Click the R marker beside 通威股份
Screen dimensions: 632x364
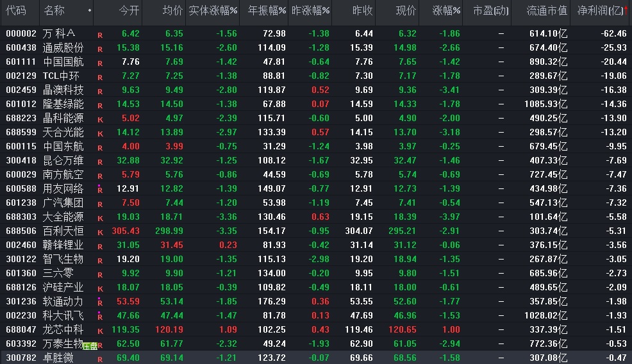click(x=100, y=49)
